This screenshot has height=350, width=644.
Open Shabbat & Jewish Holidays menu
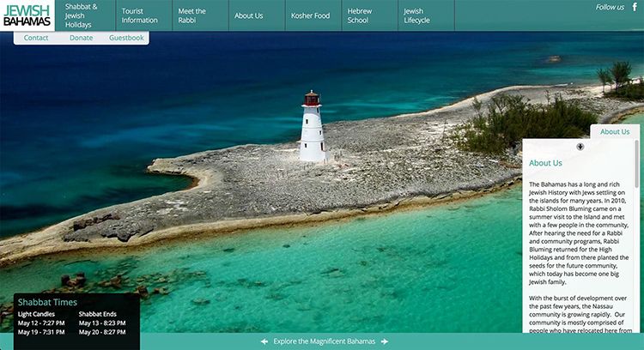(85, 15)
